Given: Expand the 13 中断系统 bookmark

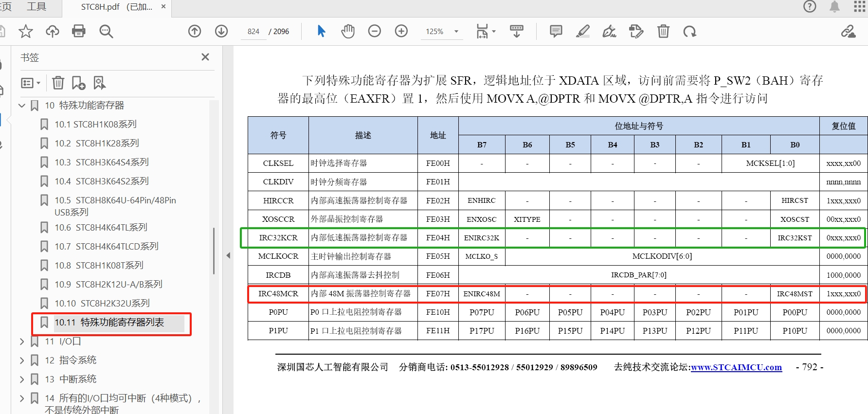Looking at the screenshot, I should (21, 379).
